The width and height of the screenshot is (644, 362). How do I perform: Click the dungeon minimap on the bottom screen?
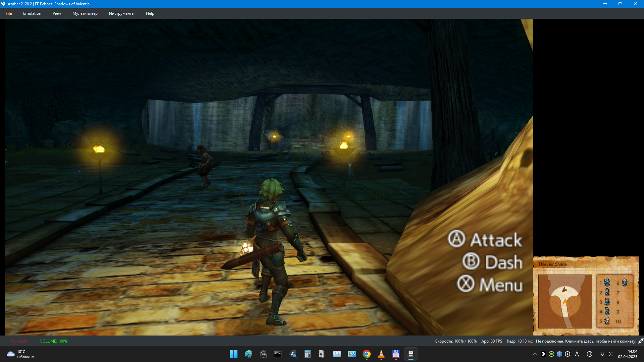pos(565,301)
